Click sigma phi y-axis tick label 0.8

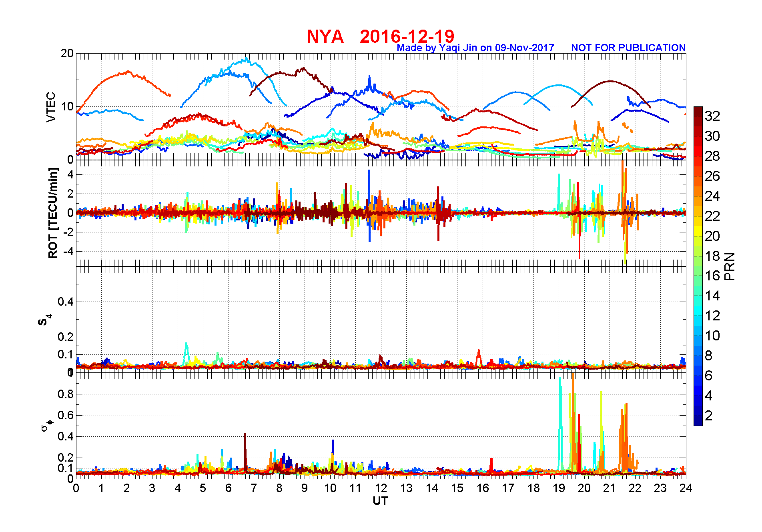click(x=66, y=394)
